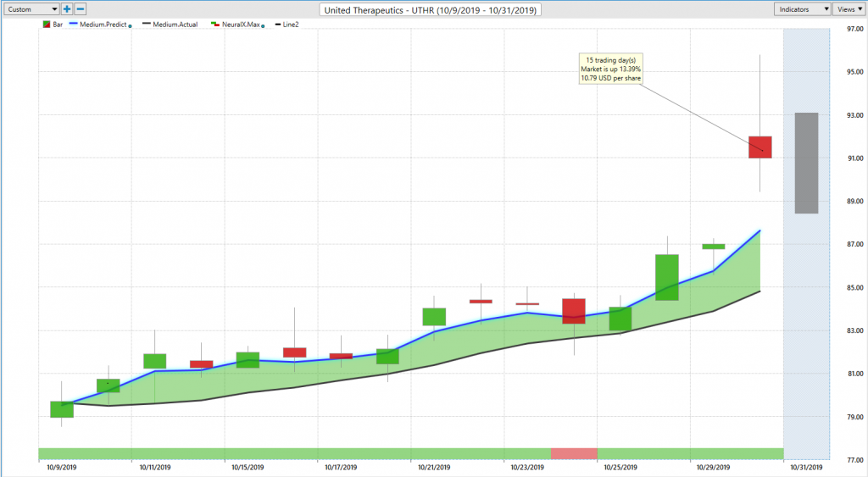Click the Bar legend icon

pyautogui.click(x=47, y=25)
